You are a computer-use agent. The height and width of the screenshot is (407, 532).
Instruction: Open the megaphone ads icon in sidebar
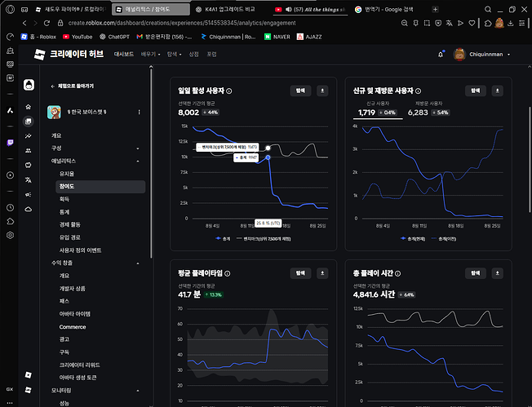(x=29, y=195)
